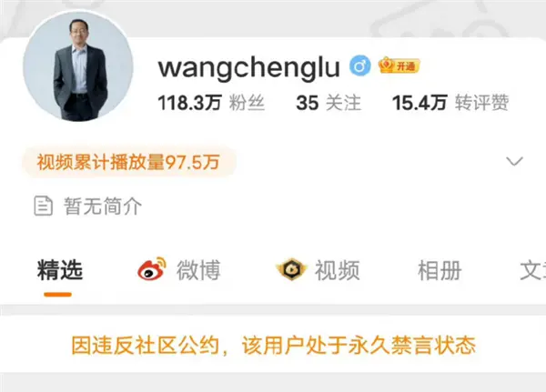Switch to the 视频 tab
The width and height of the screenshot is (546, 392).
tap(337, 270)
